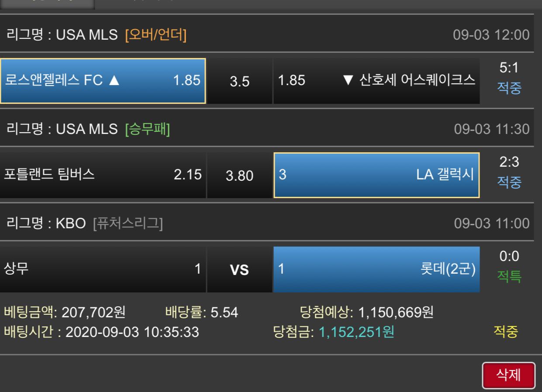Click the gray [퓨처스리그] league label
Viewport: 542px width, 392px height.
[x=128, y=224]
